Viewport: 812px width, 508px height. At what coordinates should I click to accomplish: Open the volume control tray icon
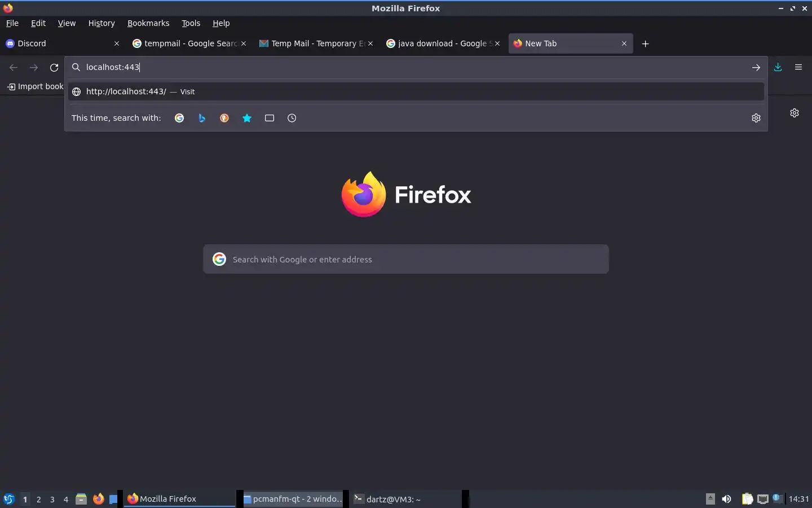click(x=726, y=499)
